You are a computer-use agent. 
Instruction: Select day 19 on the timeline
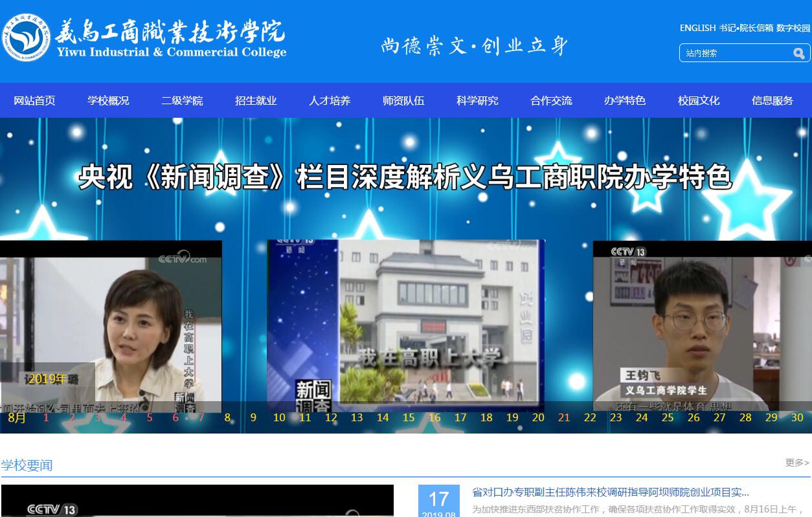[512, 417]
